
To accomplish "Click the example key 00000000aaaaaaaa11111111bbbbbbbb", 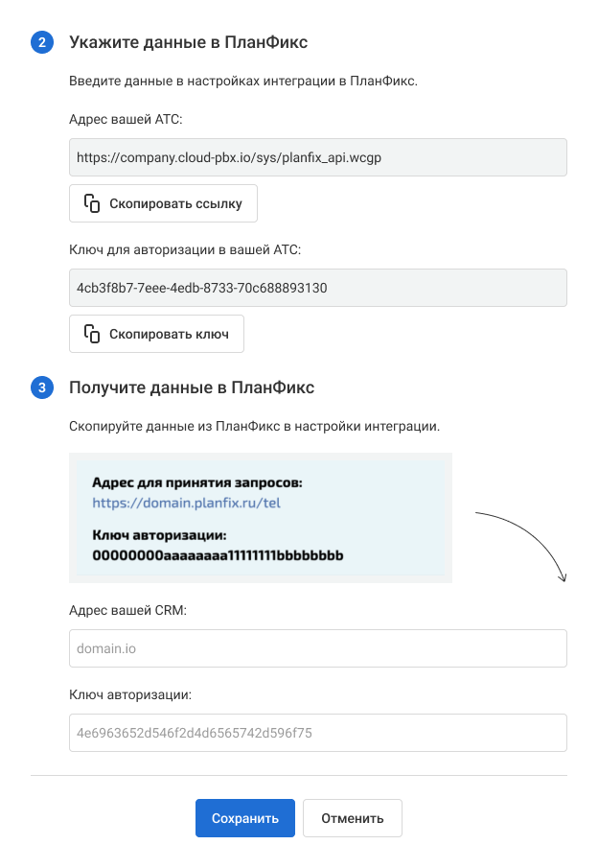I will point(218,555).
